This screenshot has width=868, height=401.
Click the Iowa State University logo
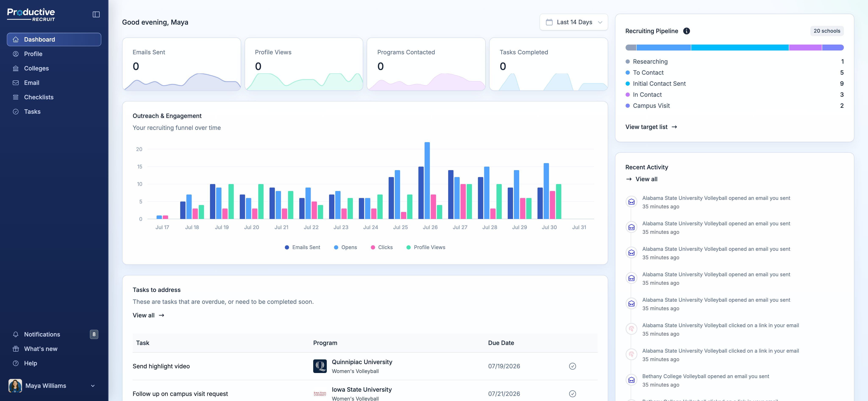320,394
